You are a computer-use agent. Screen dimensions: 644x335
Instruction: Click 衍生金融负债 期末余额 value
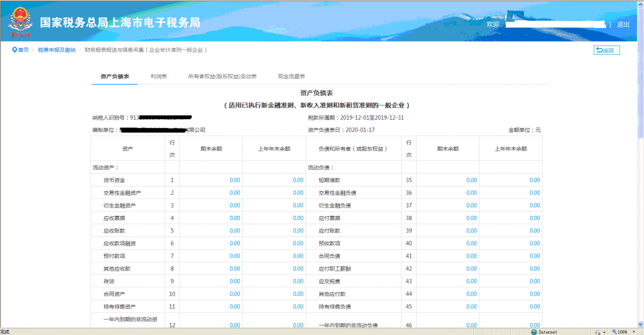point(472,206)
